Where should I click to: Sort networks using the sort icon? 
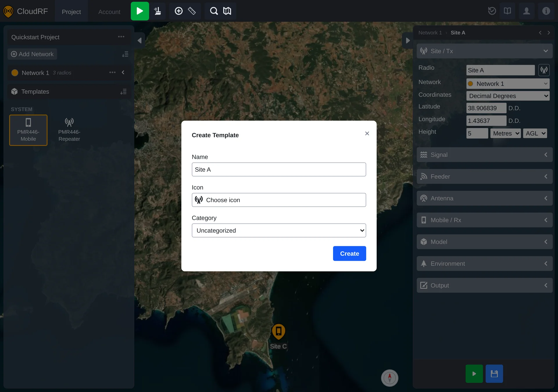[x=125, y=54]
